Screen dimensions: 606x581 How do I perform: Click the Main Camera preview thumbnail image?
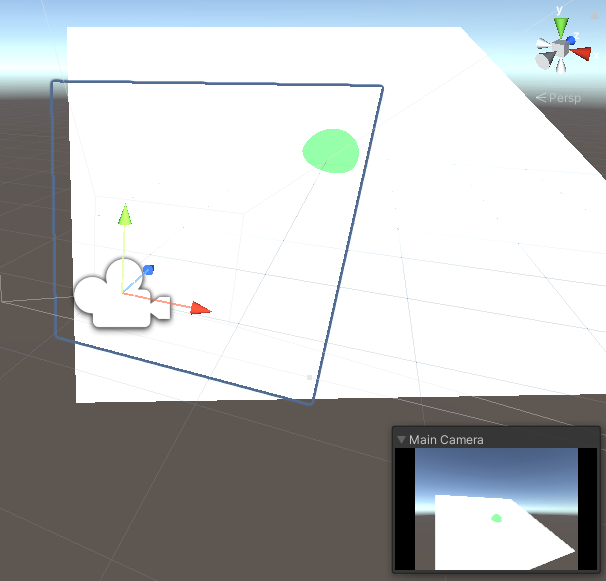(496, 509)
